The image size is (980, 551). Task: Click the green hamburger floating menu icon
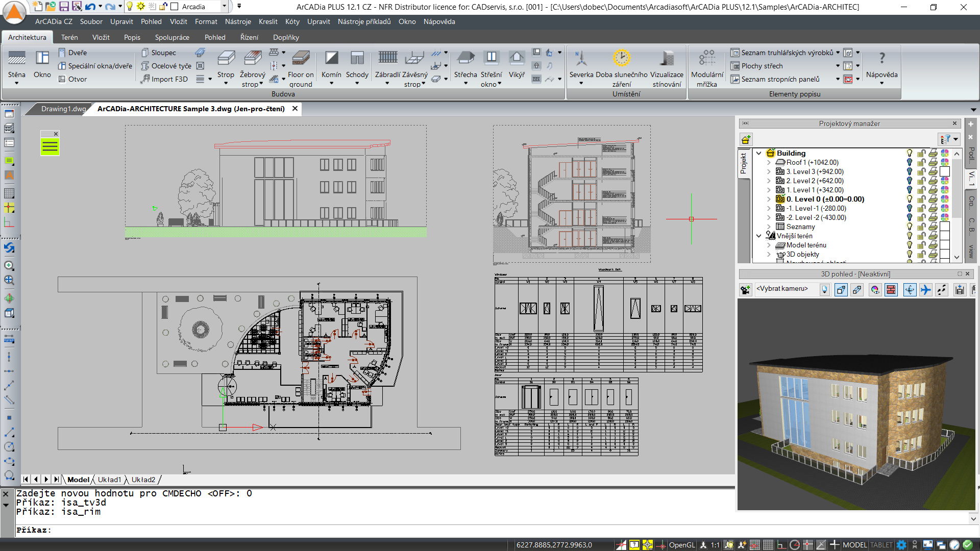point(50,147)
